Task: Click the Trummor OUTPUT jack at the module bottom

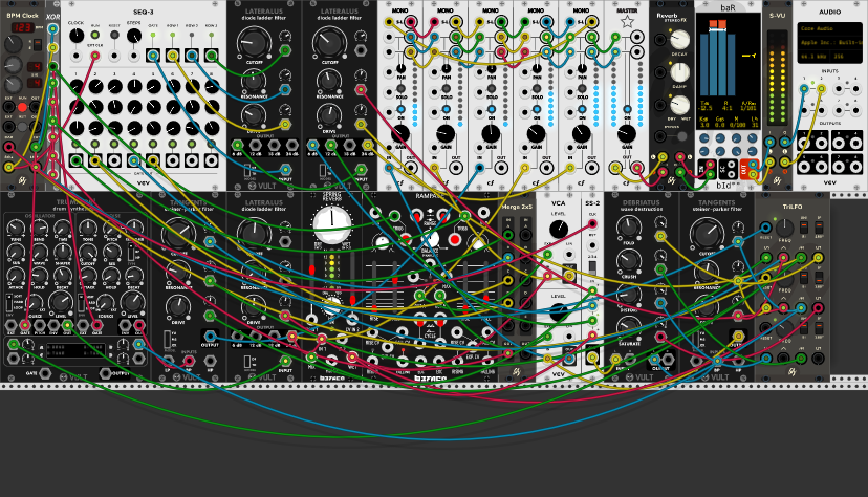Action: pyautogui.click(x=106, y=373)
